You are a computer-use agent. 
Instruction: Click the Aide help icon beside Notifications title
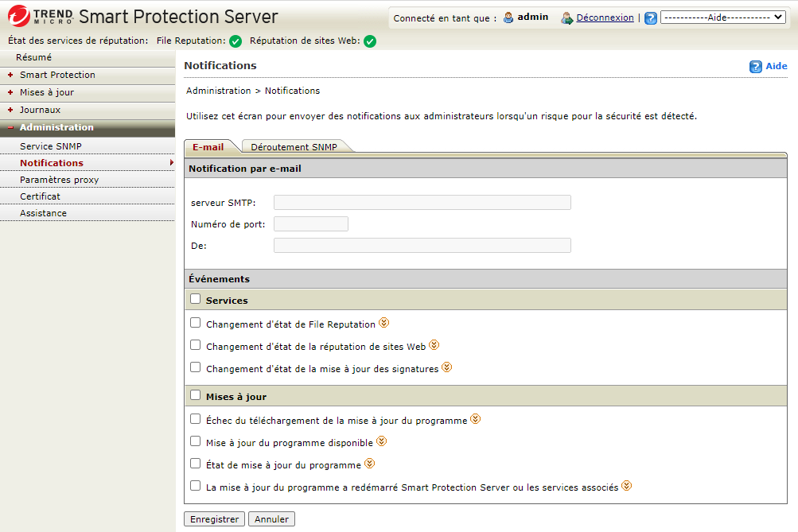[756, 67]
